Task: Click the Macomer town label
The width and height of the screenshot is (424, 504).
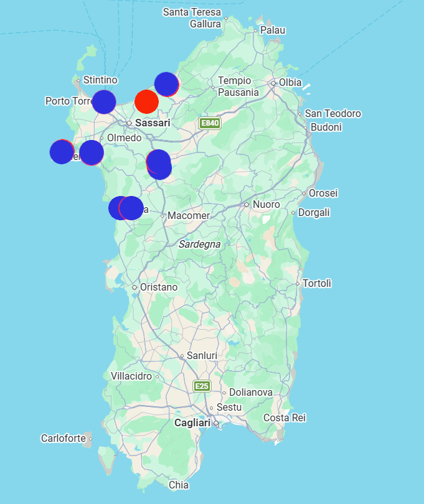Action: click(x=189, y=215)
